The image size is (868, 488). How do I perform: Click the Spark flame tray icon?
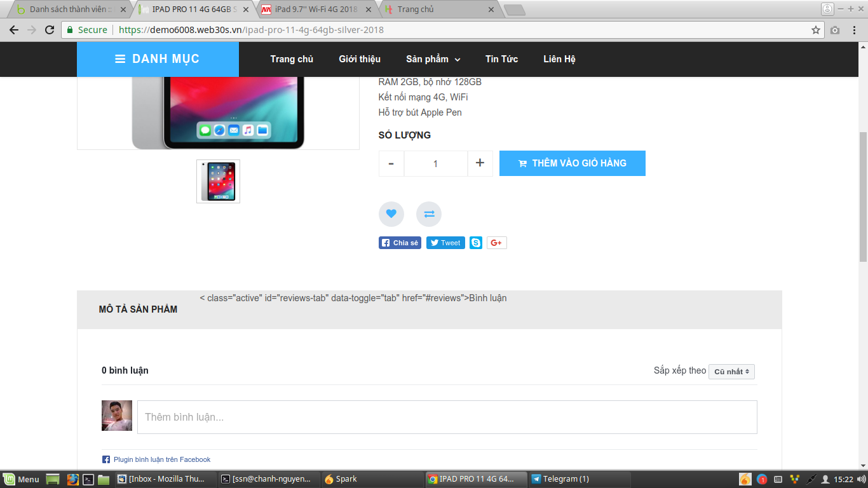click(745, 479)
